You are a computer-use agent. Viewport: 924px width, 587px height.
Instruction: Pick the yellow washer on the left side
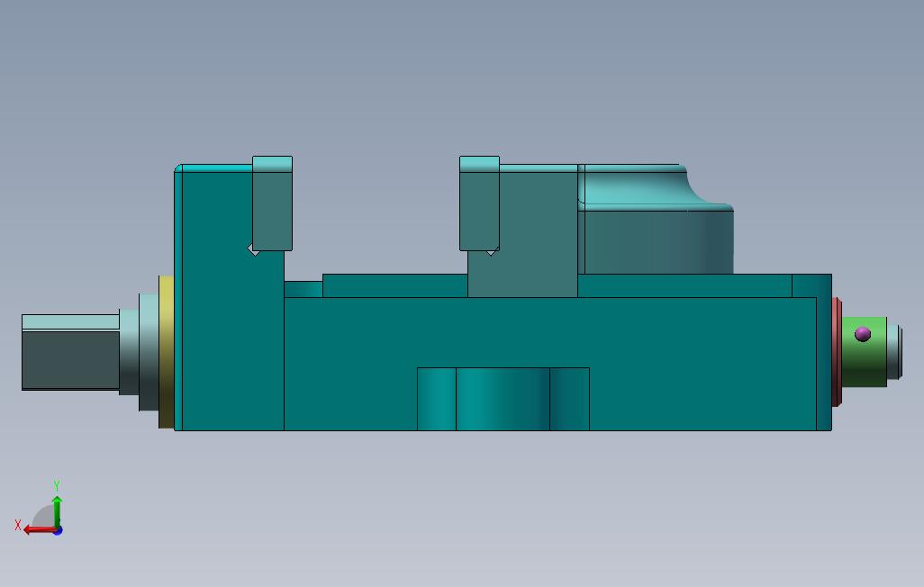(167, 352)
